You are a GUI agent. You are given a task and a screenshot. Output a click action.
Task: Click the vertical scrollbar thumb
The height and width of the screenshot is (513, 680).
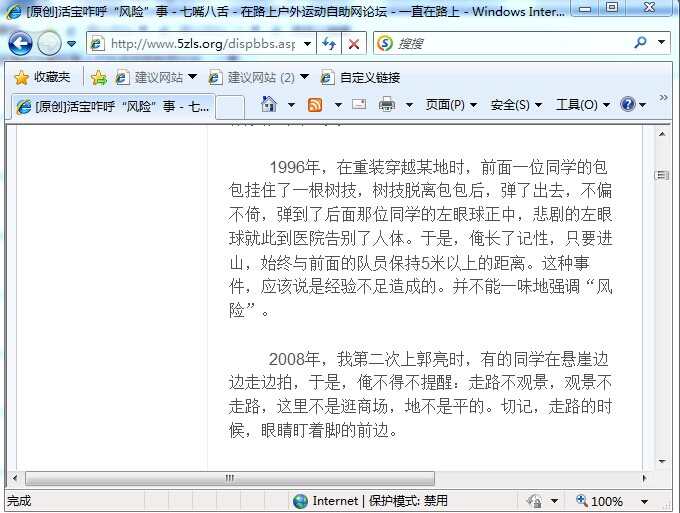[x=662, y=175]
